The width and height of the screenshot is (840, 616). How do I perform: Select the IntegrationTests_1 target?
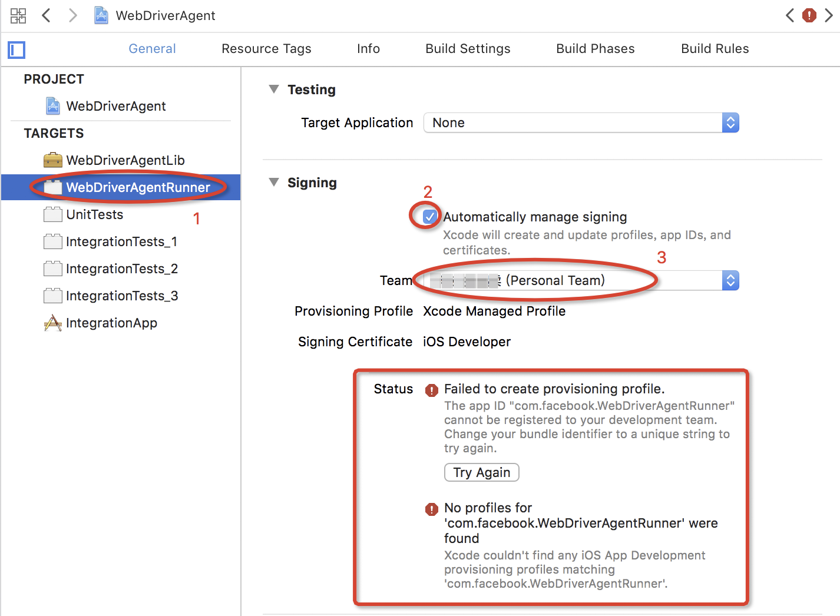point(121,241)
